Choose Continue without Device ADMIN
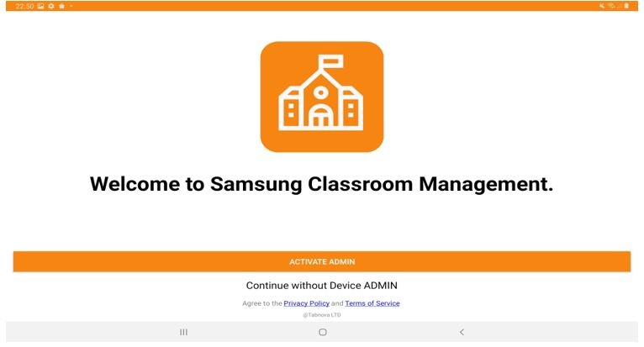The width and height of the screenshot is (644, 347). click(x=322, y=286)
